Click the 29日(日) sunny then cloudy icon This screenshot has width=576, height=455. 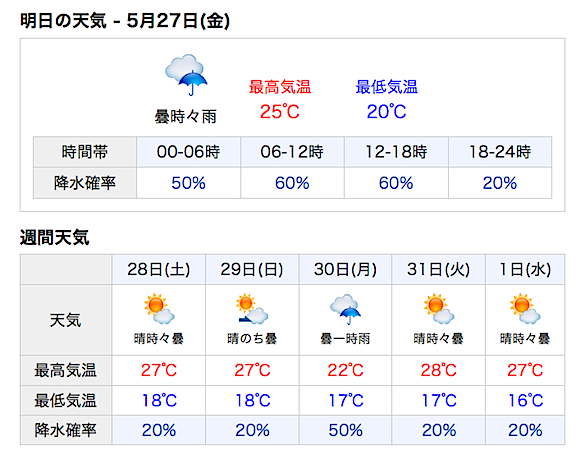coord(252,308)
